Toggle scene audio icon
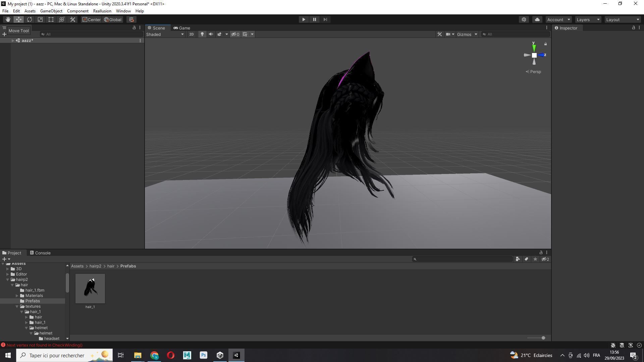 click(211, 34)
